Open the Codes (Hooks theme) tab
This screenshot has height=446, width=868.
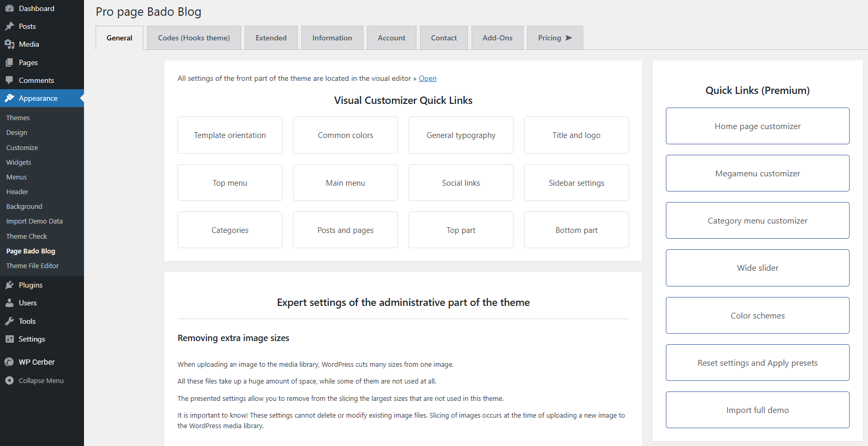click(x=194, y=38)
